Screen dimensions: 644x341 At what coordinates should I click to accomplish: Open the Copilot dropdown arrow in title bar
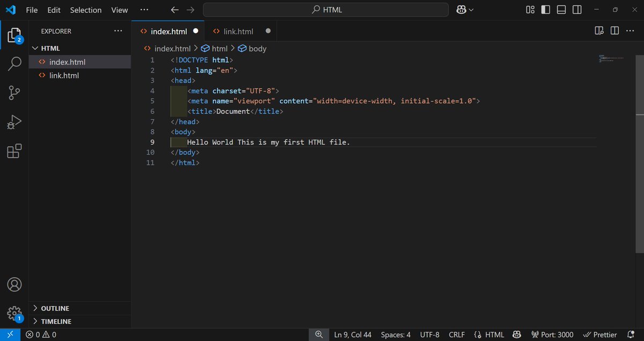[x=471, y=10]
